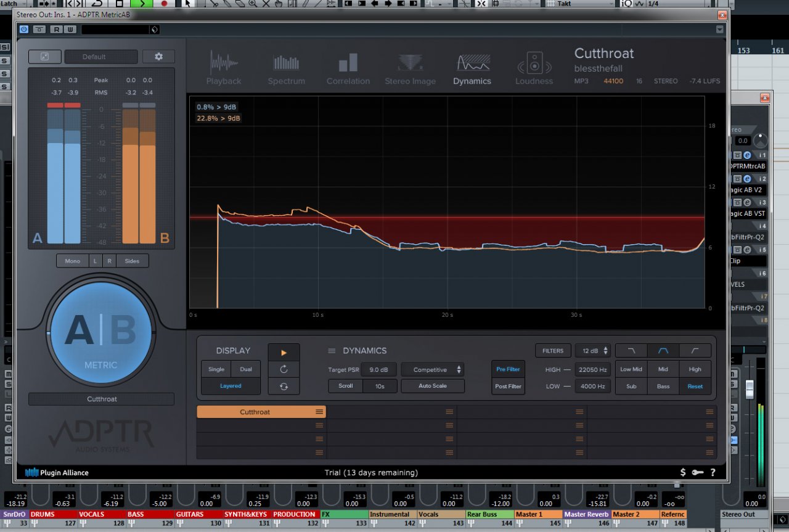Click the orange play button in Display section

[284, 353]
